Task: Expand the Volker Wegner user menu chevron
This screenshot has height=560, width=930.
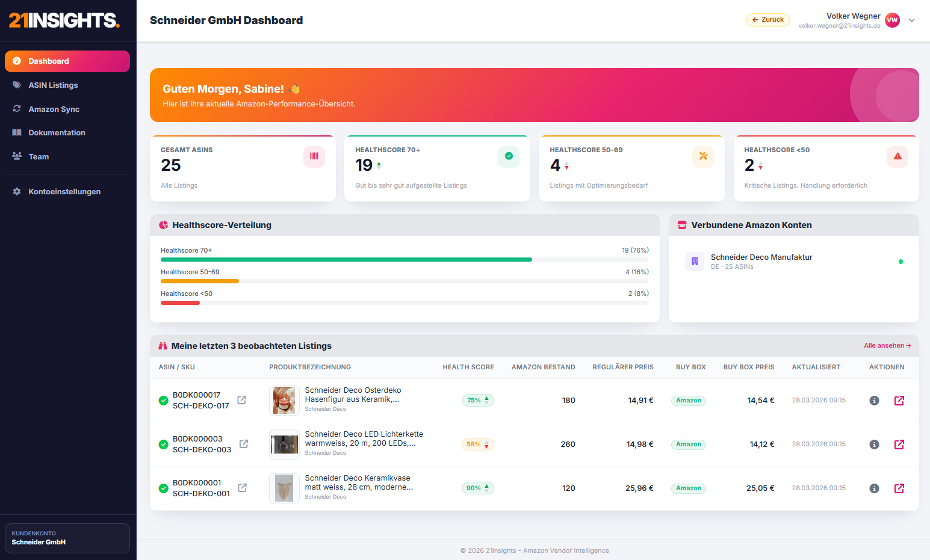Action: coord(912,20)
